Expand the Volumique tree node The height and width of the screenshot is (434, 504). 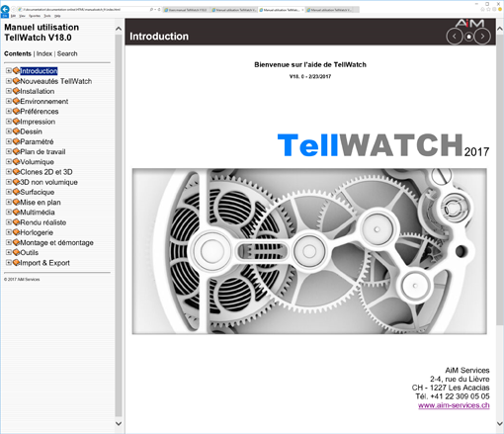click(9, 161)
